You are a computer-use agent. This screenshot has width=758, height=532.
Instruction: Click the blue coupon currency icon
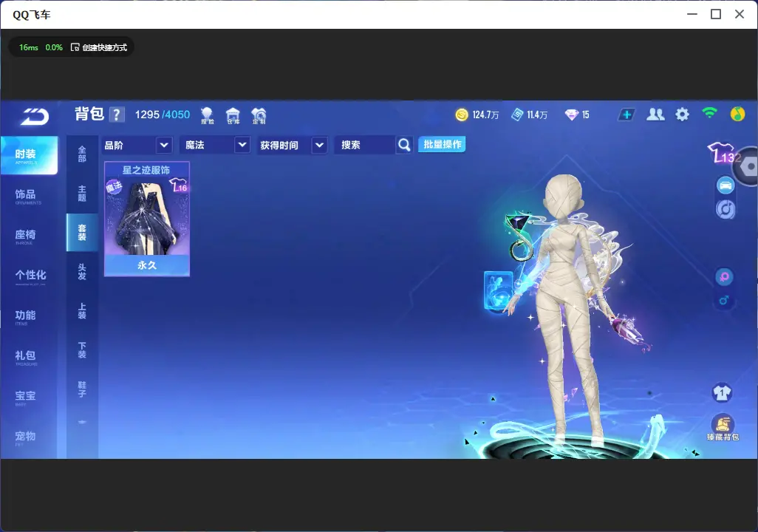(517, 115)
